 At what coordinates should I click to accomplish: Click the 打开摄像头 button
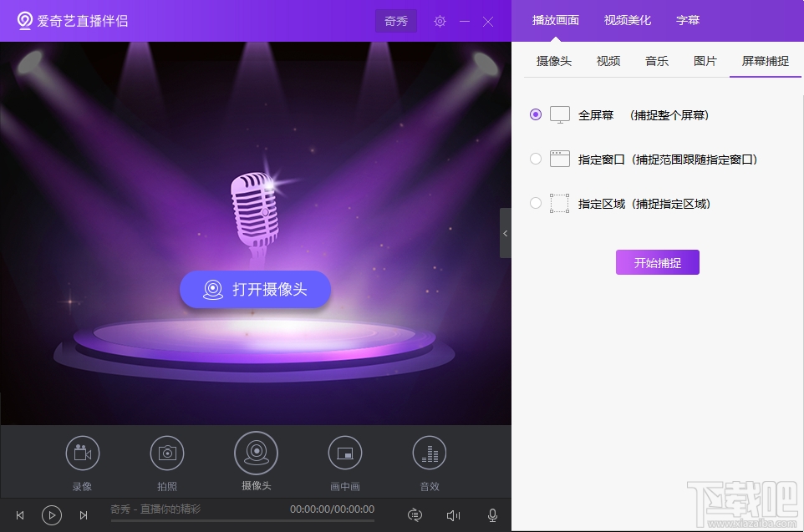[255, 289]
